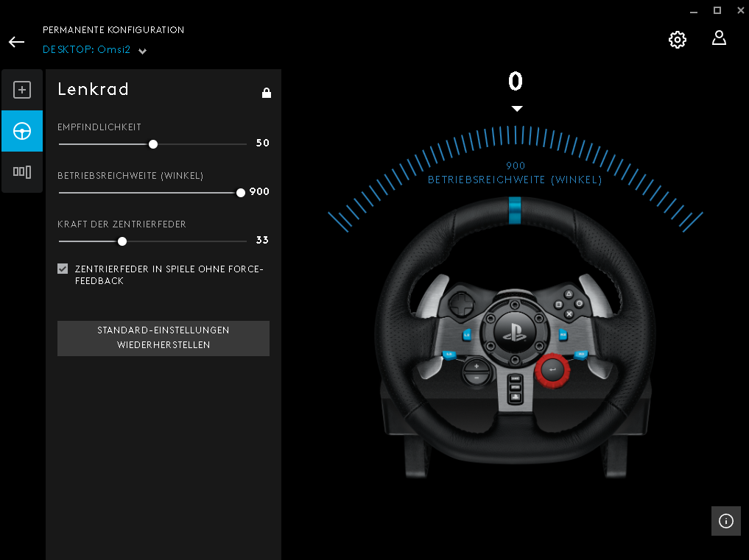Click the Empfindlichkeit slider handle
The height and width of the screenshot is (560, 749).
[153, 144]
